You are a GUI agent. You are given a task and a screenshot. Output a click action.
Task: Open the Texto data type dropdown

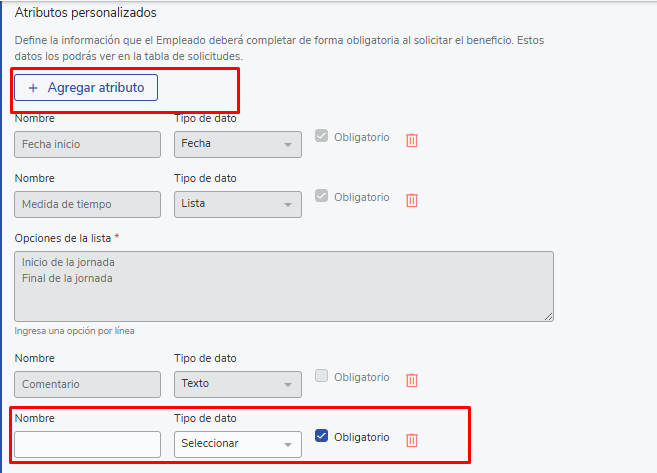pos(238,384)
